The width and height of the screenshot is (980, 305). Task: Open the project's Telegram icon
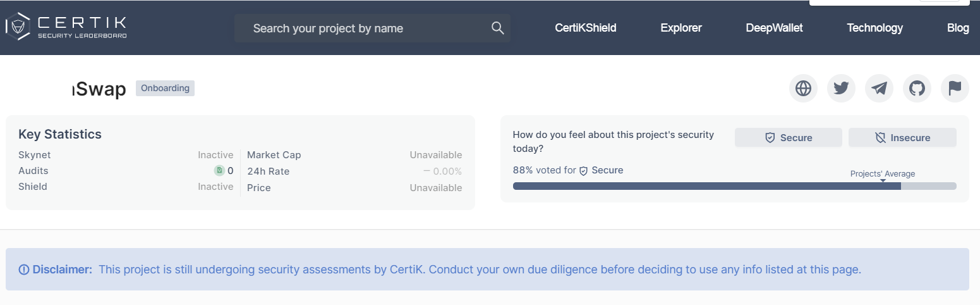click(x=879, y=88)
